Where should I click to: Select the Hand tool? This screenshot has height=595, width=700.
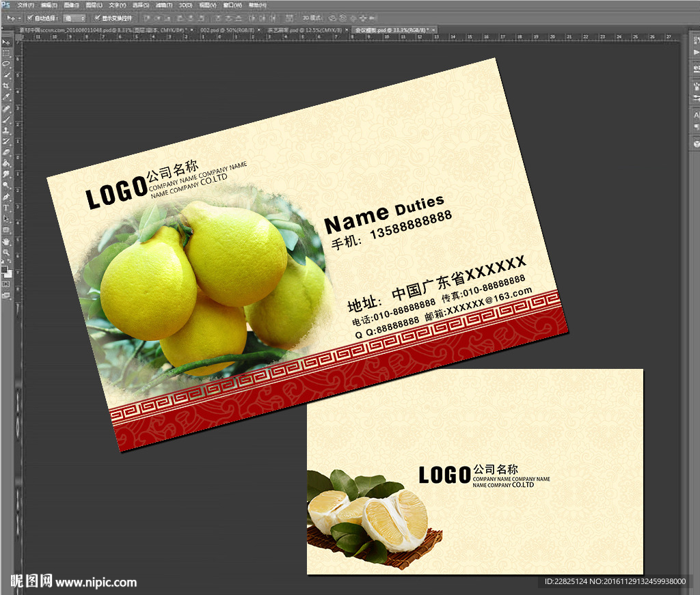(5, 241)
